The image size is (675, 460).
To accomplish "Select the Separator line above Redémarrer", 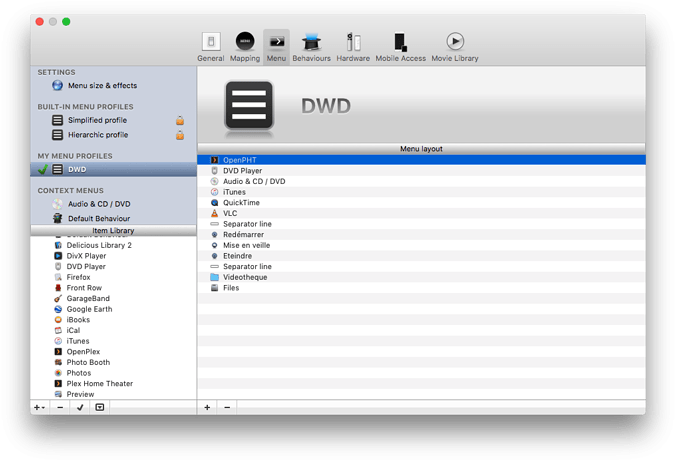I will [421, 224].
